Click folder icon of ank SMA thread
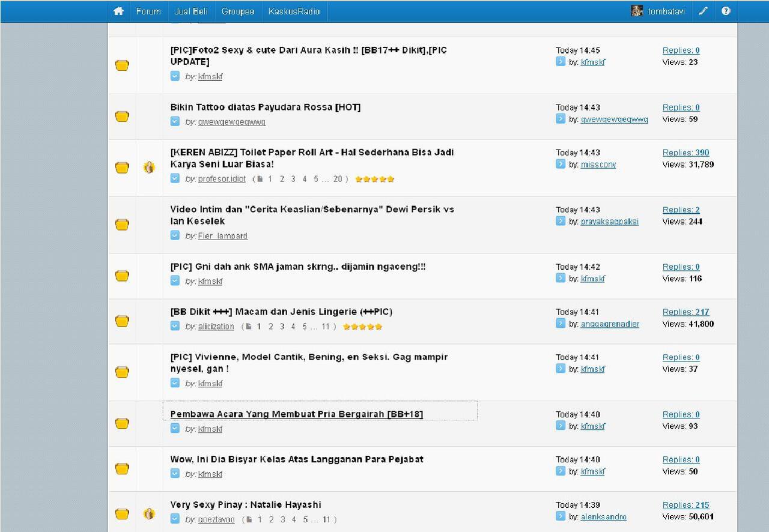This screenshot has width=769, height=532. 122,276
